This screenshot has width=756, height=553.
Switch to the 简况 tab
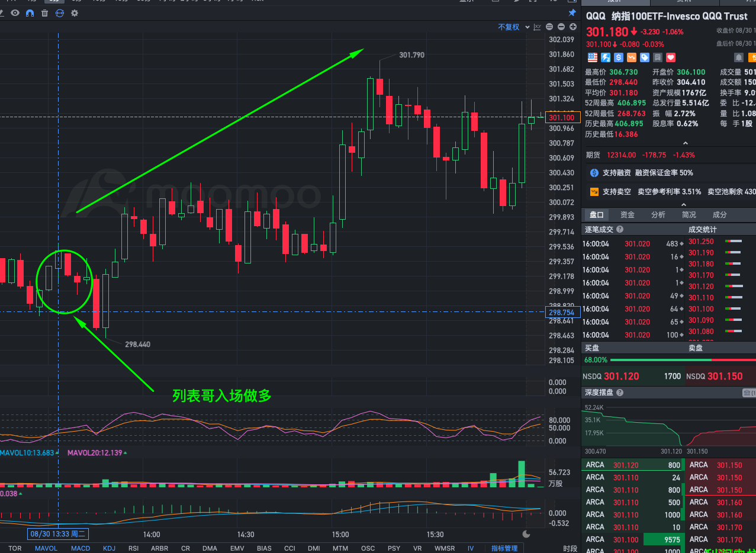(x=689, y=215)
